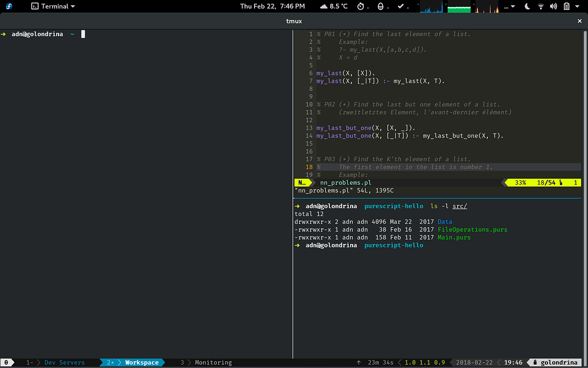
Task: Open the clock and calendar at Thu Feb 22
Action: (272, 6)
